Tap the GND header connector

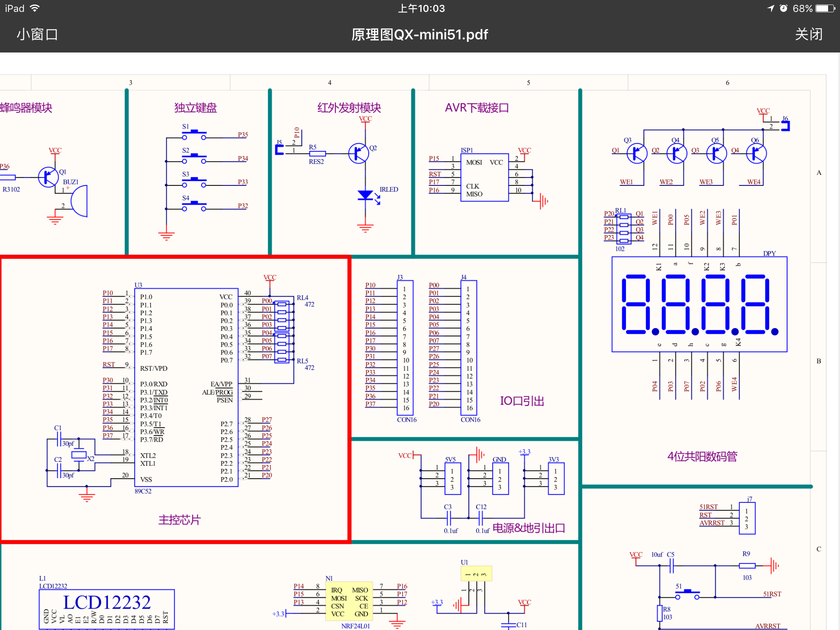500,479
